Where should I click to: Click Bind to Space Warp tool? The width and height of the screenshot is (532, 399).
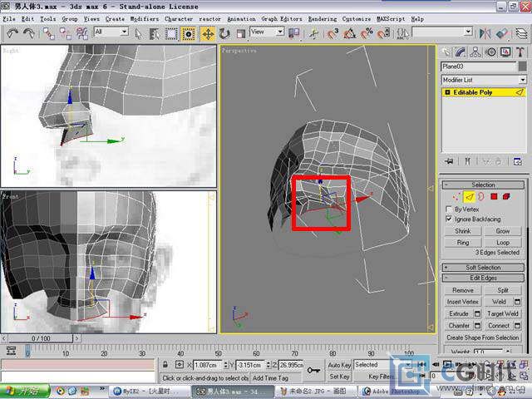(81, 33)
